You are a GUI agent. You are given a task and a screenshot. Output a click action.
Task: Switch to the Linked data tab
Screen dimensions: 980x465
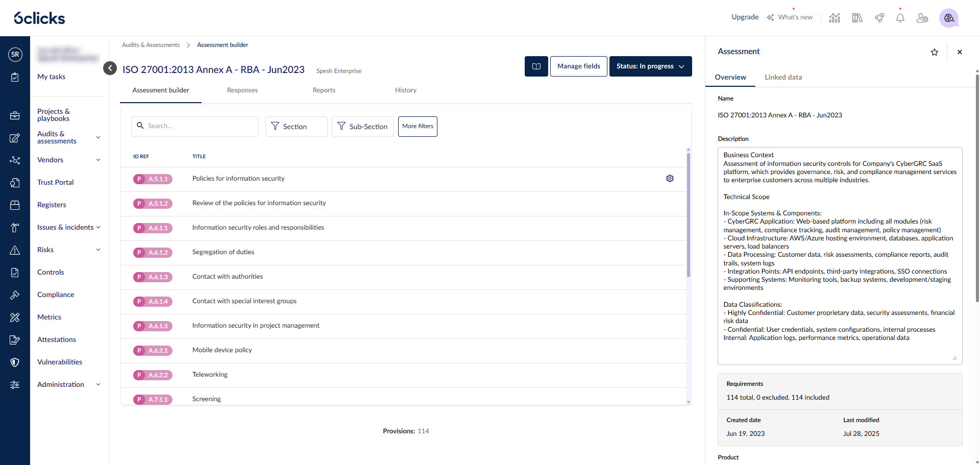(783, 77)
